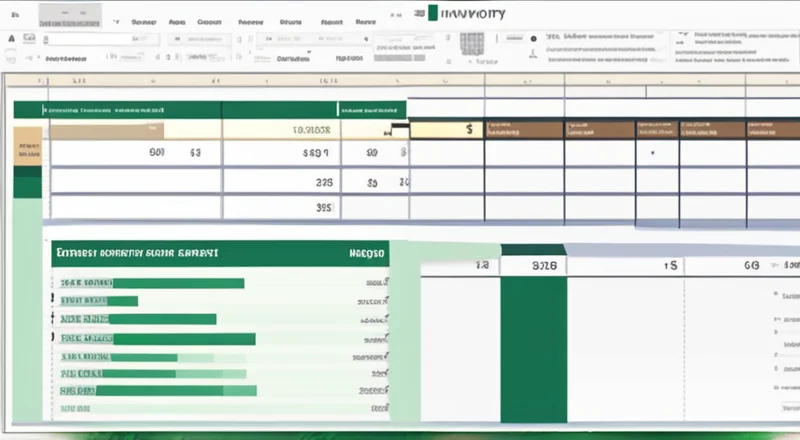Open the second dropdown box in the ribbon row
Viewport: 800px width, 440px height.
coord(202,38)
